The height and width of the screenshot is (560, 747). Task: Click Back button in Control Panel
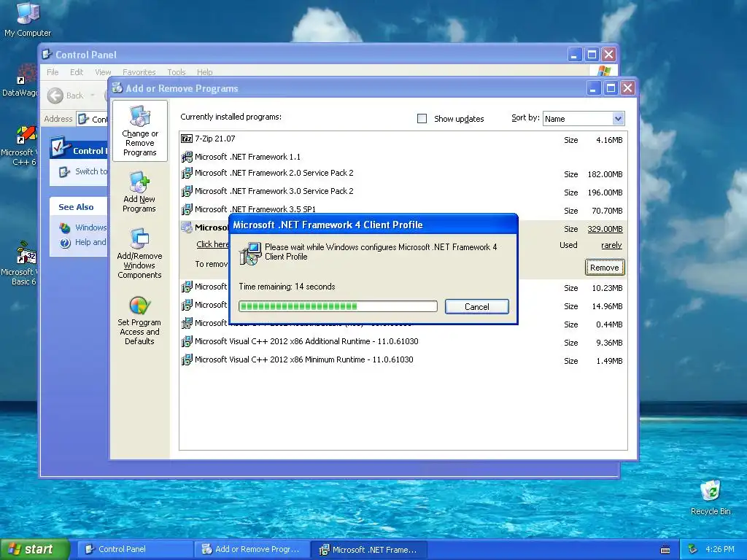(x=66, y=96)
